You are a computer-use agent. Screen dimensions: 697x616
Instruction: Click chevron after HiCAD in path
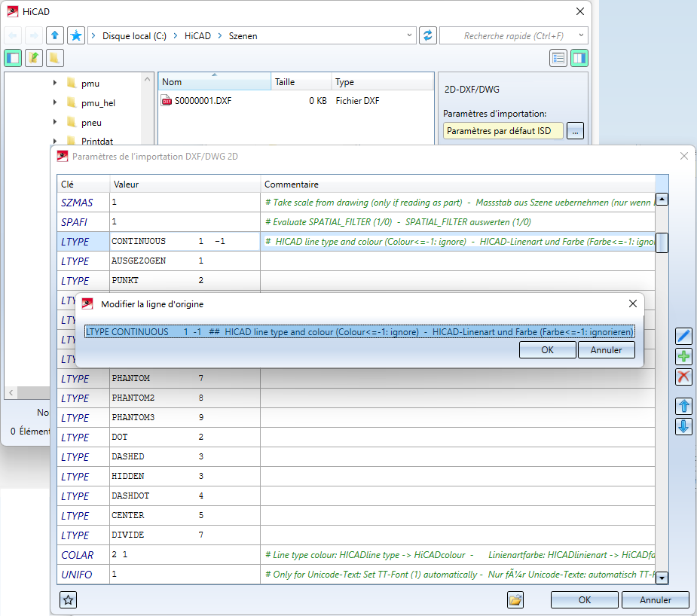219,36
